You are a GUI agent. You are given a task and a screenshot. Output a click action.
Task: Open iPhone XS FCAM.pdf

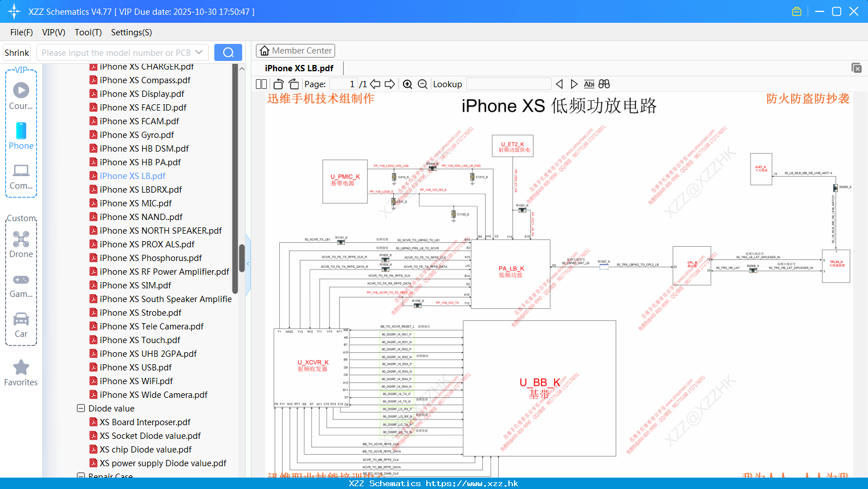point(139,121)
